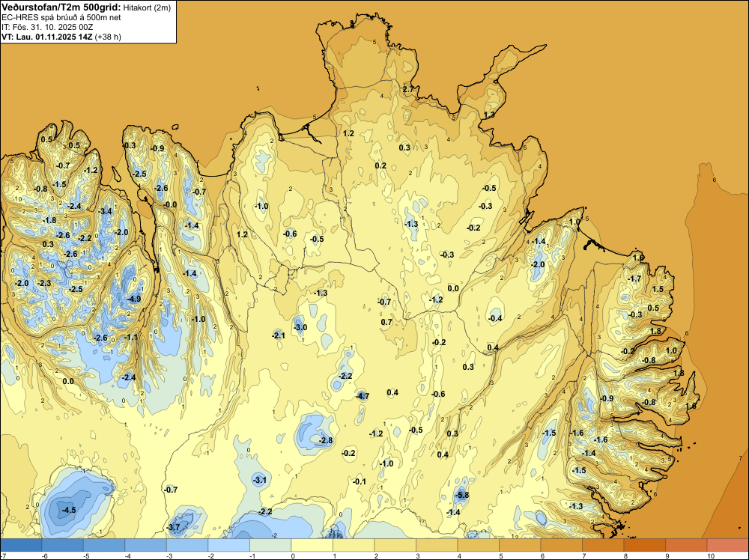Click the -3.4 temperature value on the map
Image resolution: width=749 pixels, height=560 pixels.
point(105,211)
